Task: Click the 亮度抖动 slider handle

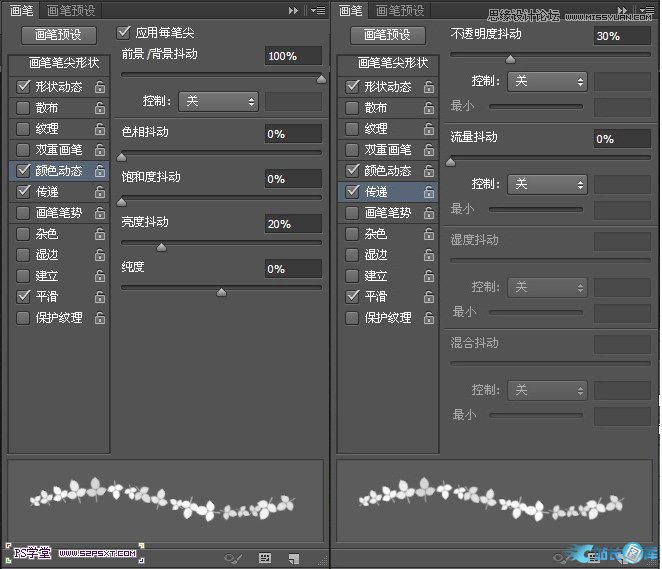Action: click(161, 247)
